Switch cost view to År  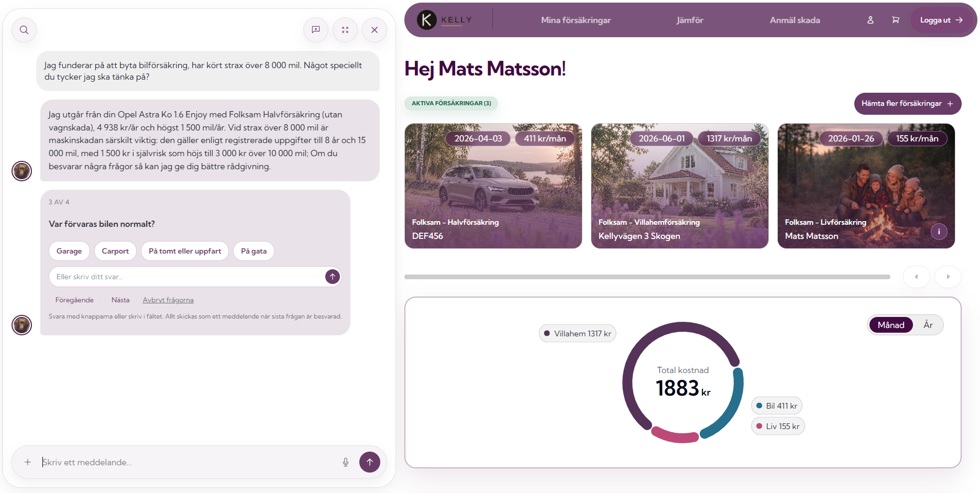click(x=928, y=325)
